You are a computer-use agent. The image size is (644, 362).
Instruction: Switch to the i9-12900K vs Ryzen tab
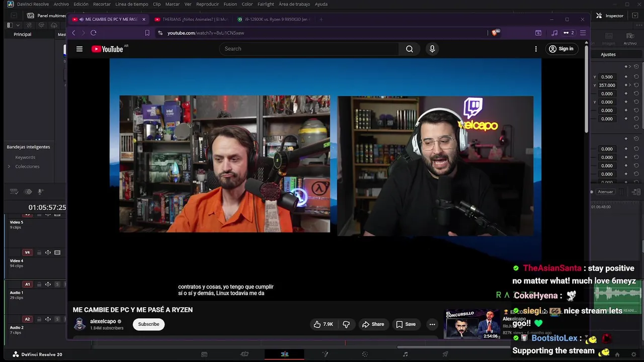tap(273, 19)
